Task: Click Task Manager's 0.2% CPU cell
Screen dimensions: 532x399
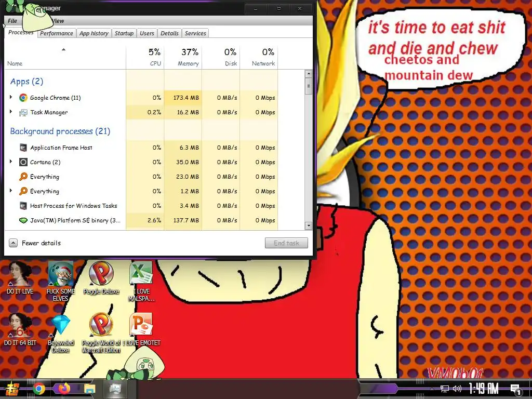Action: (x=145, y=112)
